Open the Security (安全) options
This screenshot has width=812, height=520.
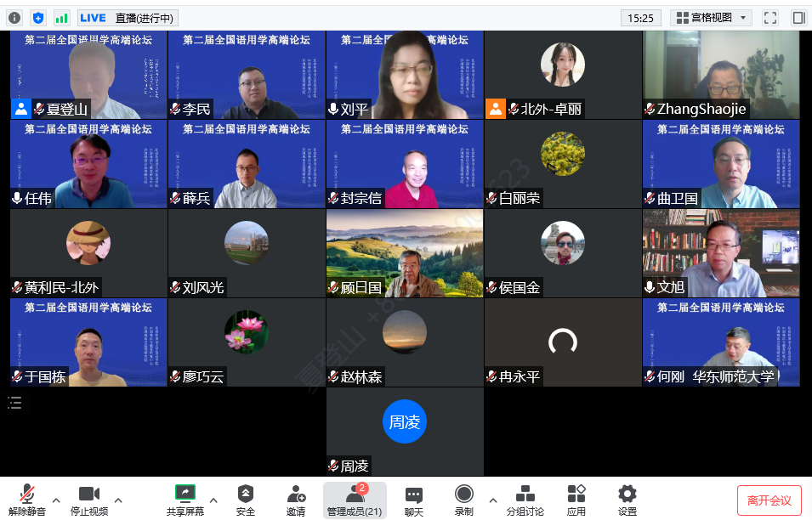coord(245,500)
